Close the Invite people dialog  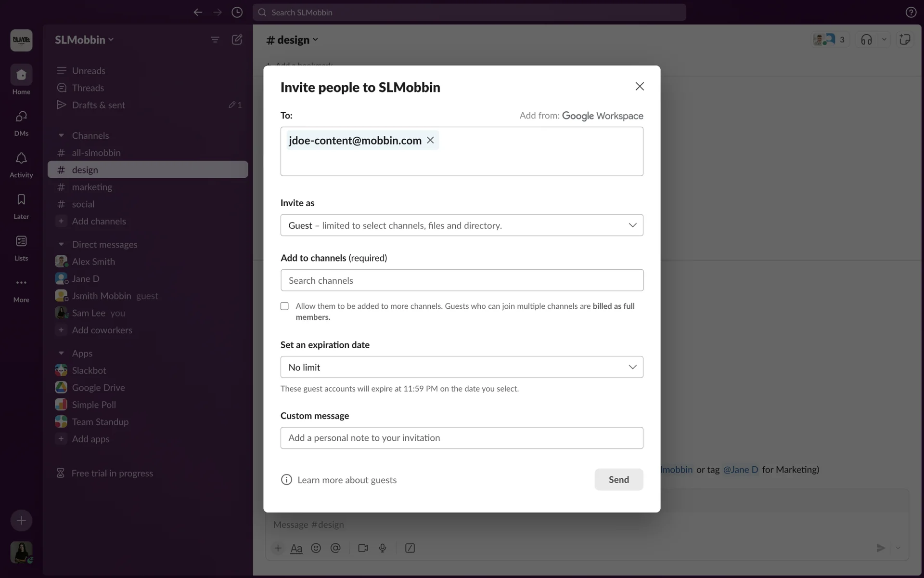pos(639,86)
